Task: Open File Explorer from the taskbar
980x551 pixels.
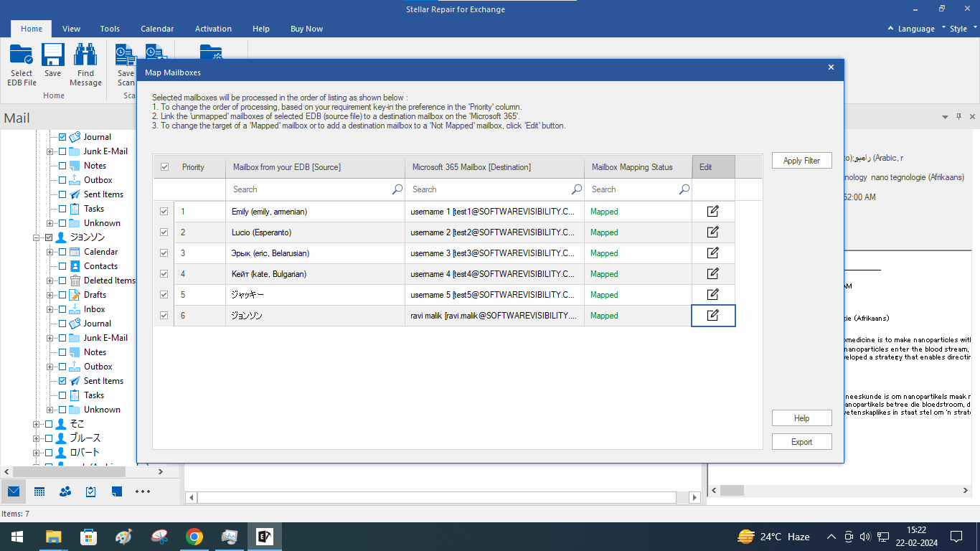Action: [53, 537]
